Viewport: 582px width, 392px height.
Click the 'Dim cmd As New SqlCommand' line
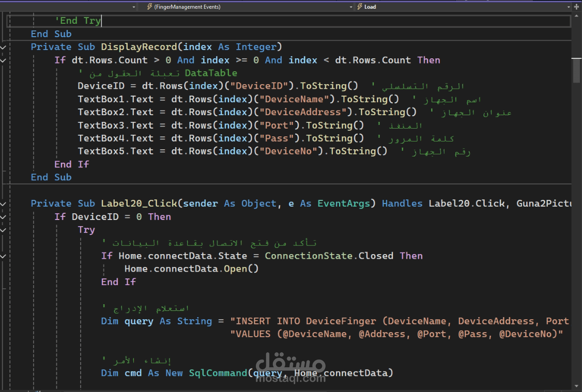(x=247, y=373)
